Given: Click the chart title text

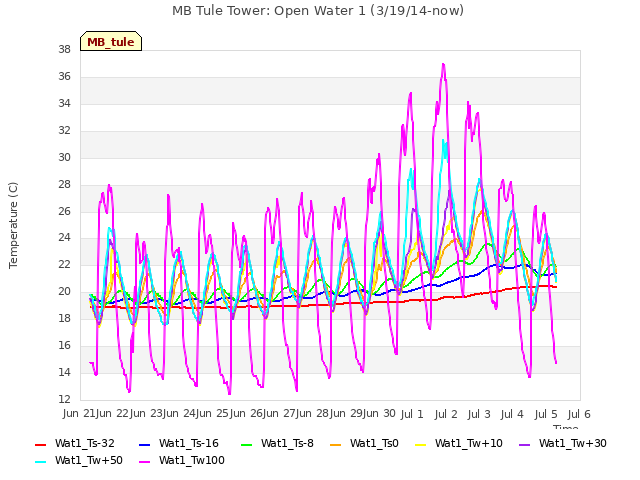Looking at the screenshot, I should coord(318,11).
